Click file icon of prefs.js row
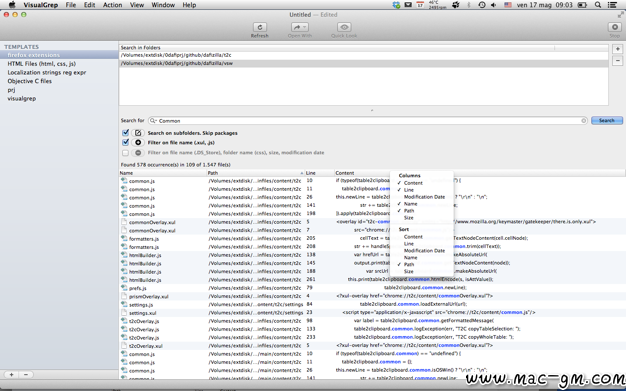 click(124, 288)
